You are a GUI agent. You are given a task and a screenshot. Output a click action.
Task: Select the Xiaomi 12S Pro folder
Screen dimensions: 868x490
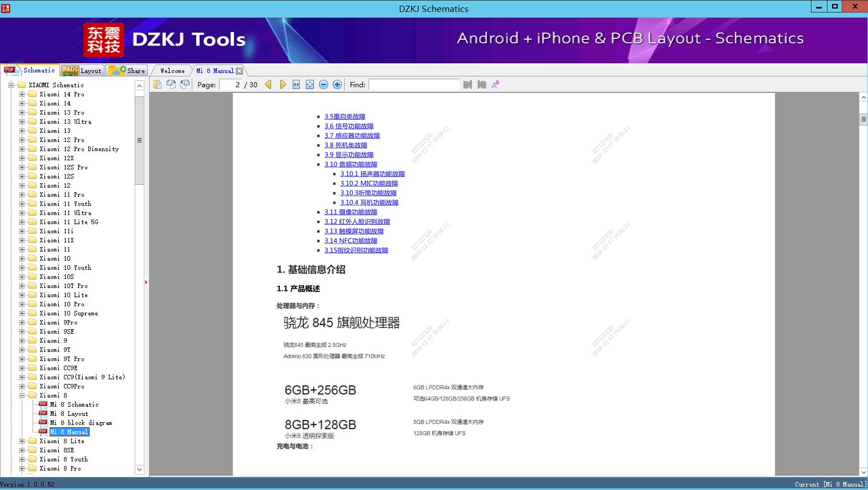(63, 167)
